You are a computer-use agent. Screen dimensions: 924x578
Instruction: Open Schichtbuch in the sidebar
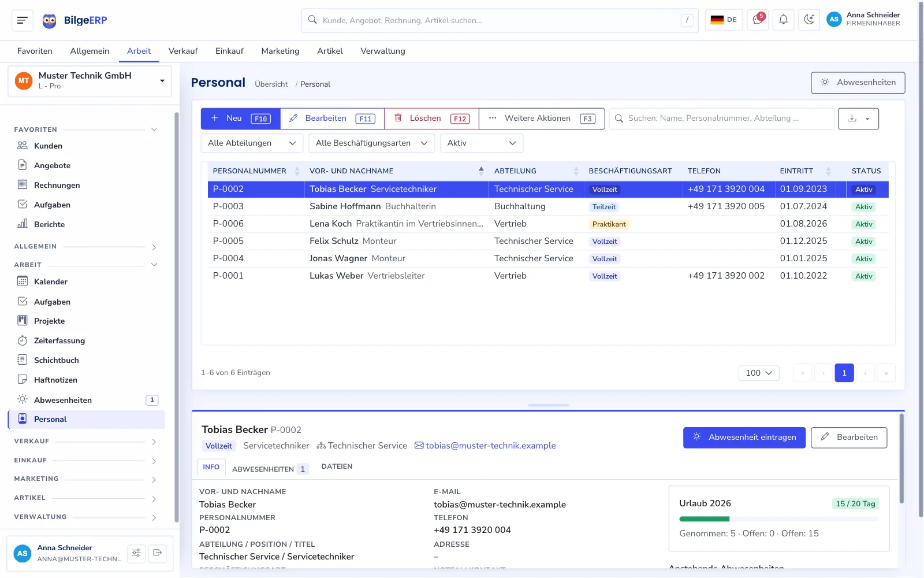[87, 360]
